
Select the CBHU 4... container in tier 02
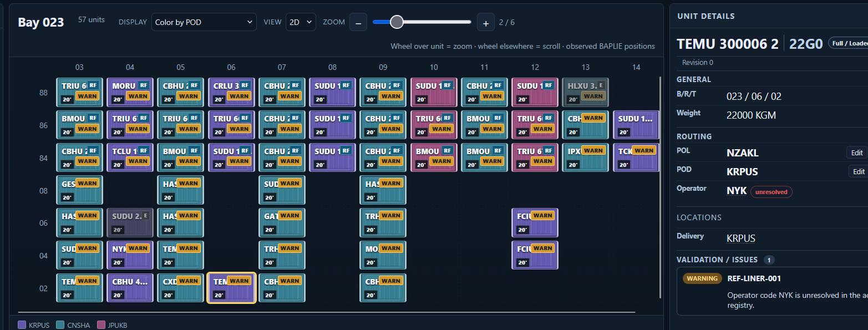130,288
